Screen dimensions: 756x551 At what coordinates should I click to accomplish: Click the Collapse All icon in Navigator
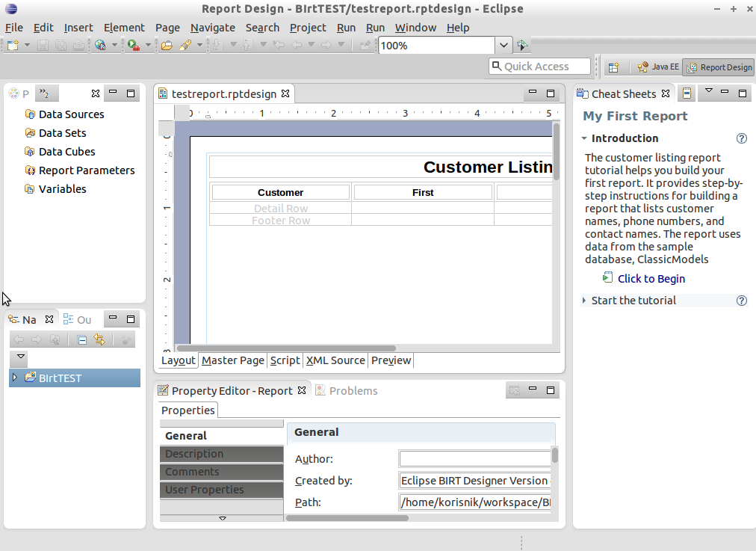point(82,340)
